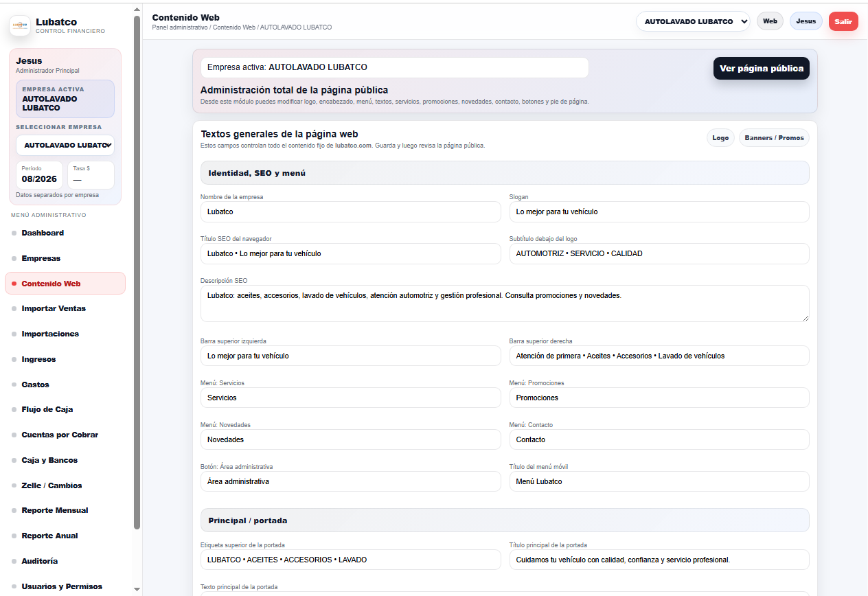The width and height of the screenshot is (868, 596).
Task: Click Subtítulo debajo del logo field
Action: pyautogui.click(x=659, y=253)
